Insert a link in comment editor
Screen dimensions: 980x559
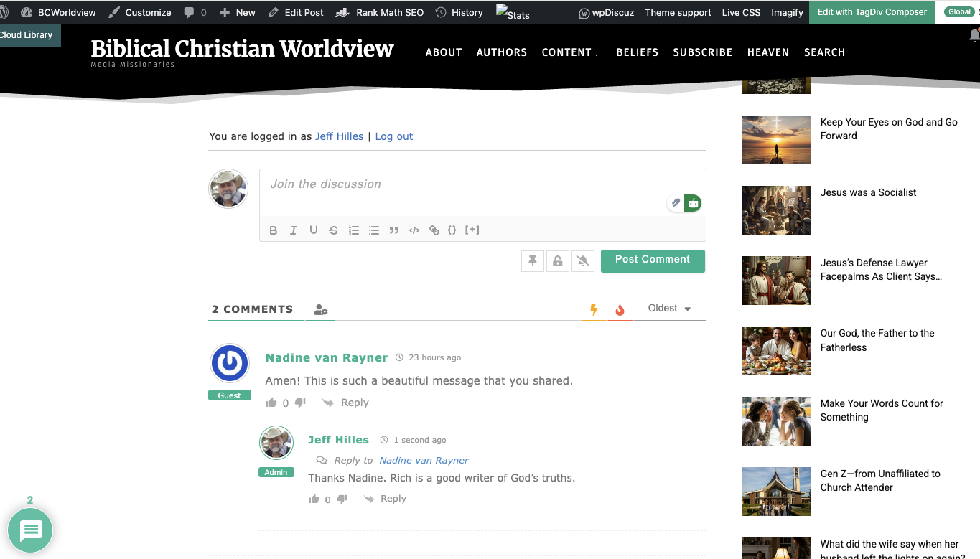pyautogui.click(x=434, y=230)
